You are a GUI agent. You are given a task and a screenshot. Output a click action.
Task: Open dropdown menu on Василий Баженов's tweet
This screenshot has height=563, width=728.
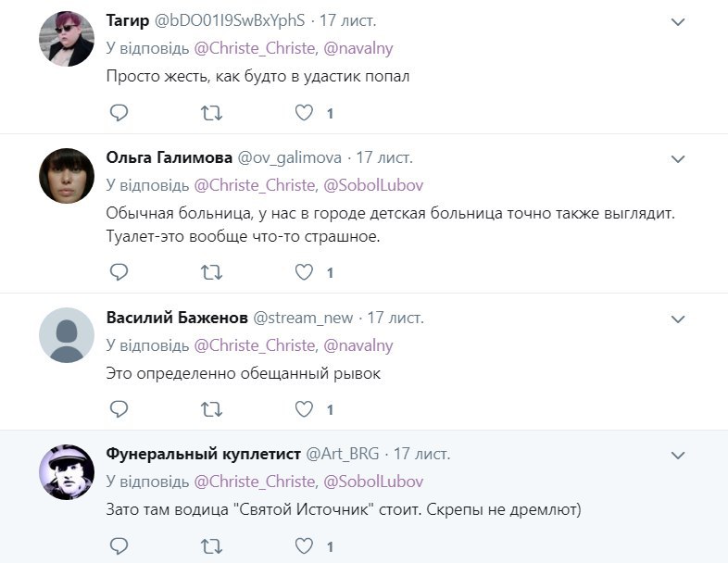[678, 319]
